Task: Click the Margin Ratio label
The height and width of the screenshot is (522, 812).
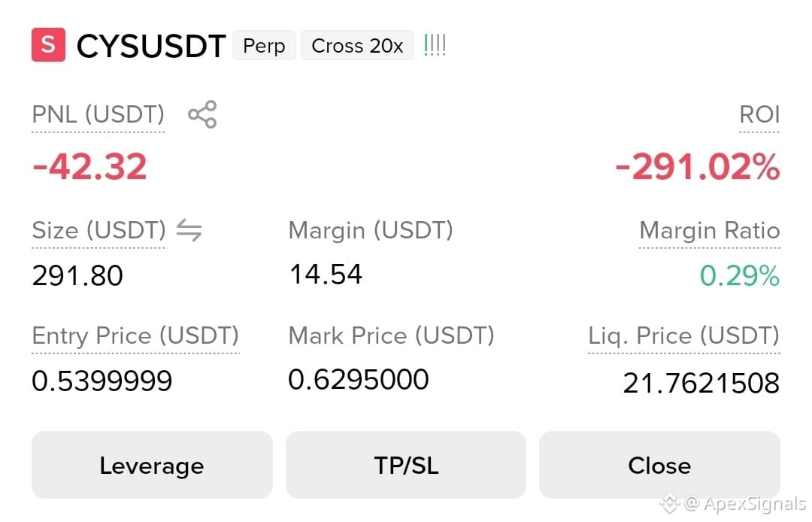Action: click(x=710, y=230)
